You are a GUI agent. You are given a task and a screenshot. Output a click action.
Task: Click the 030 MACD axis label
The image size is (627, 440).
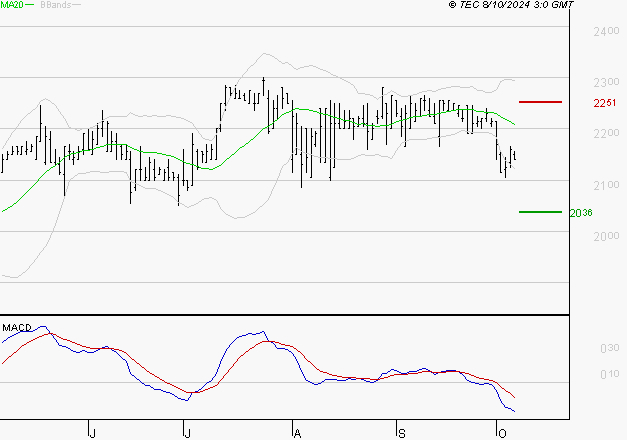610,348
